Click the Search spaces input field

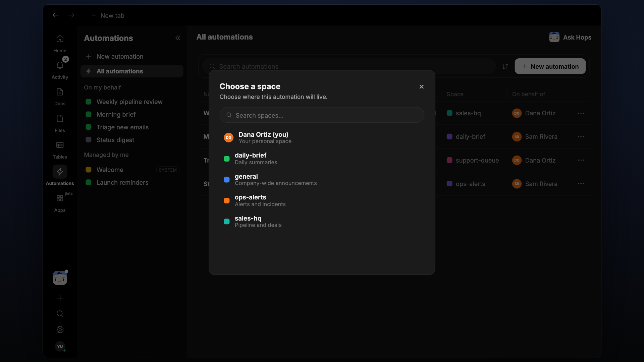(x=322, y=115)
